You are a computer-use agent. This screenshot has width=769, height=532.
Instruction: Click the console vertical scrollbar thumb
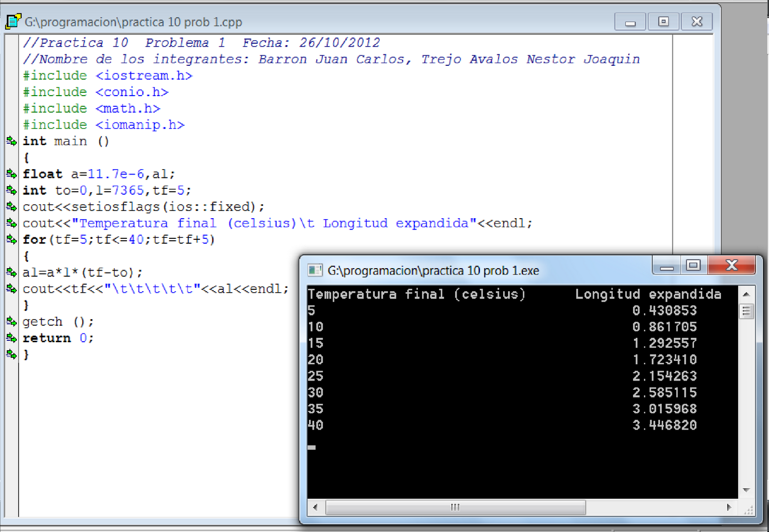pos(746,311)
